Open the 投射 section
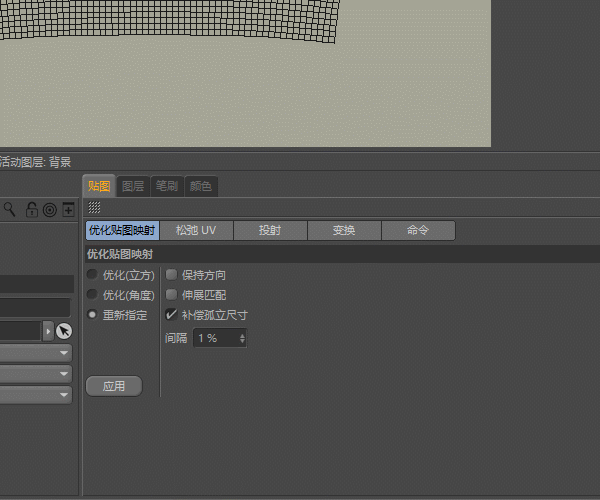Image resolution: width=600 pixels, height=500 pixels. 270,230
